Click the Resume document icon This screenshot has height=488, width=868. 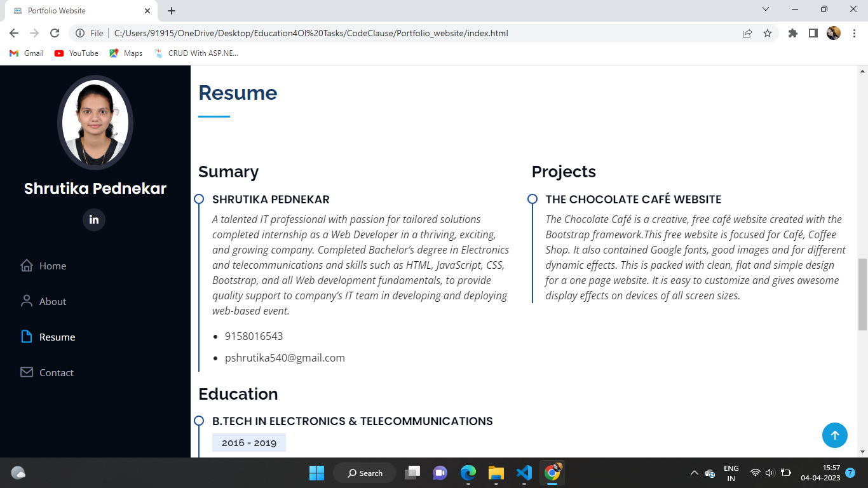point(25,337)
